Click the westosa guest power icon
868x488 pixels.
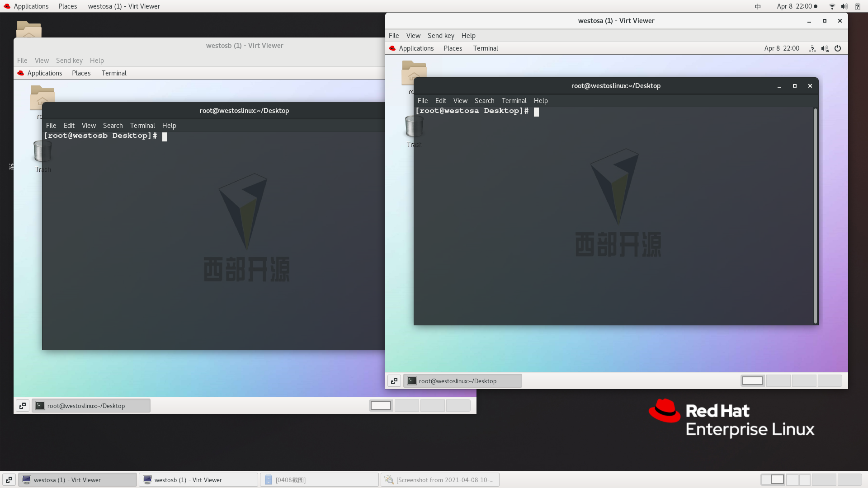[x=838, y=48]
